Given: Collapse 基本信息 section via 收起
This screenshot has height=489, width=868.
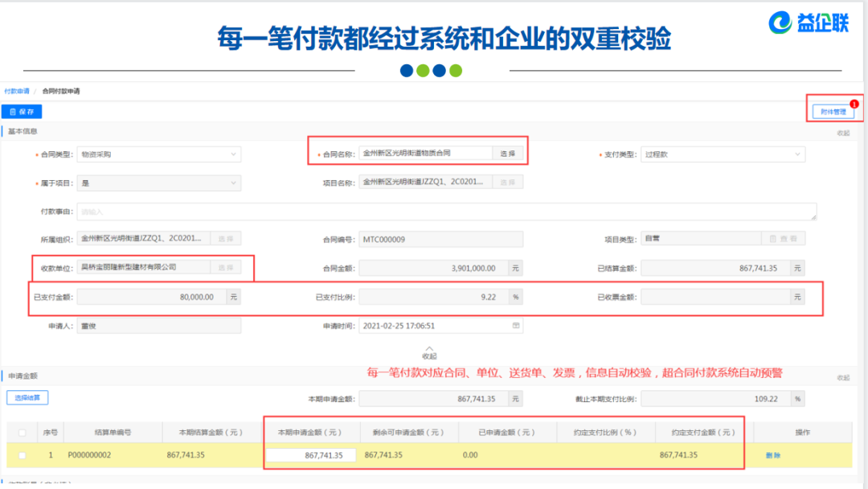Looking at the screenshot, I should [x=843, y=133].
